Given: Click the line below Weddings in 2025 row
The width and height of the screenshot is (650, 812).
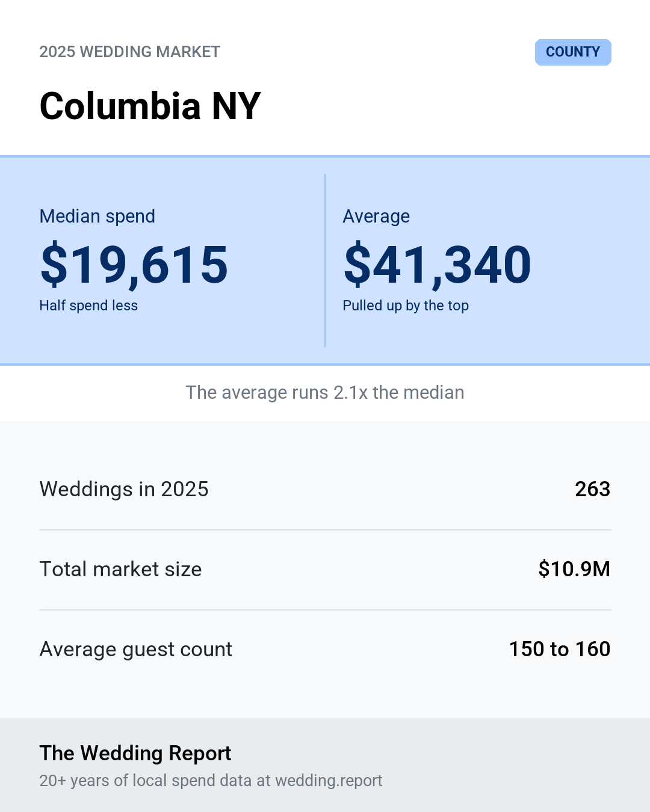Looking at the screenshot, I should click(x=325, y=530).
